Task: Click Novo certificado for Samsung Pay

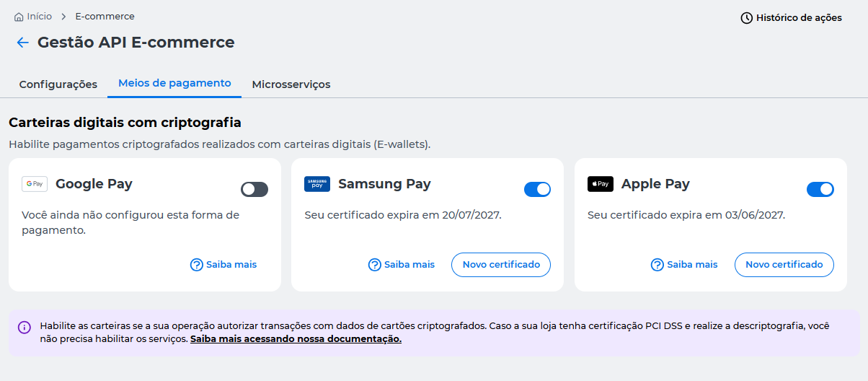Action: coord(501,265)
